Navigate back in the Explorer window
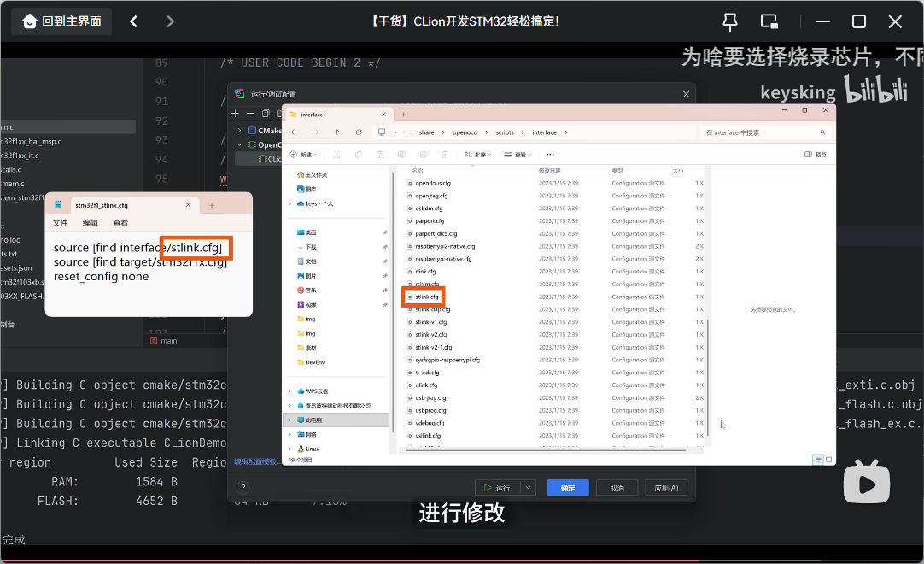 click(x=294, y=132)
